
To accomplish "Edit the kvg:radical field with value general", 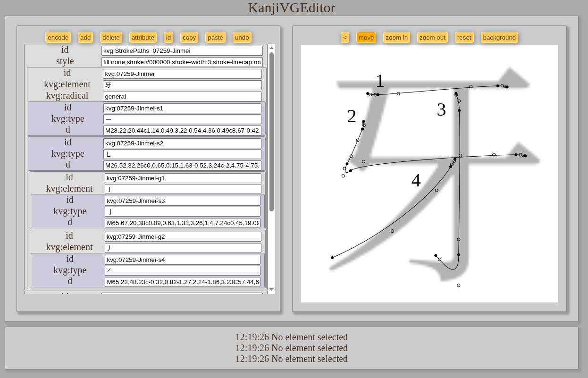I will coord(182,96).
